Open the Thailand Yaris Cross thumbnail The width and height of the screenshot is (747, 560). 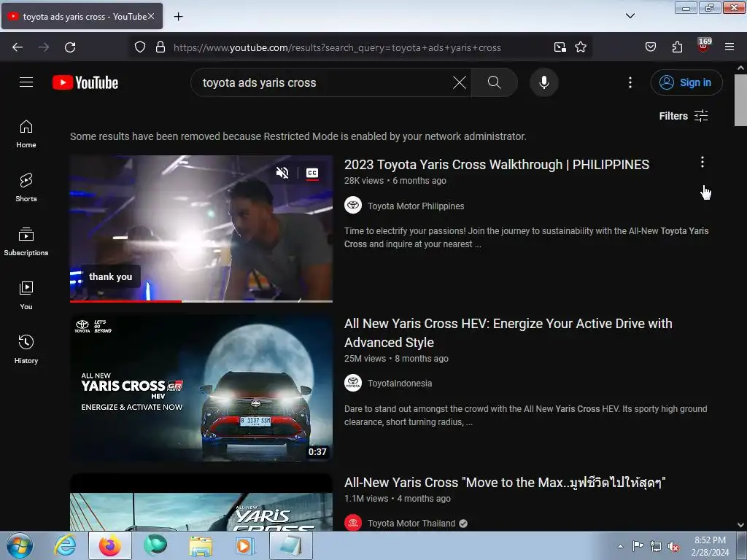coord(201,502)
